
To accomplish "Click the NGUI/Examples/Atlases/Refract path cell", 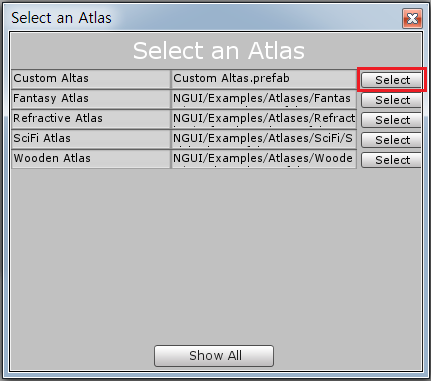I will click(x=264, y=119).
